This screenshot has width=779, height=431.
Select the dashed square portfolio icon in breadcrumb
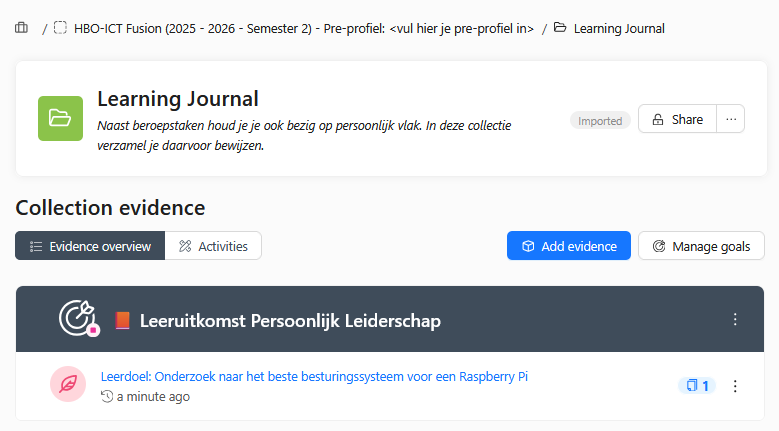pyautogui.click(x=60, y=28)
